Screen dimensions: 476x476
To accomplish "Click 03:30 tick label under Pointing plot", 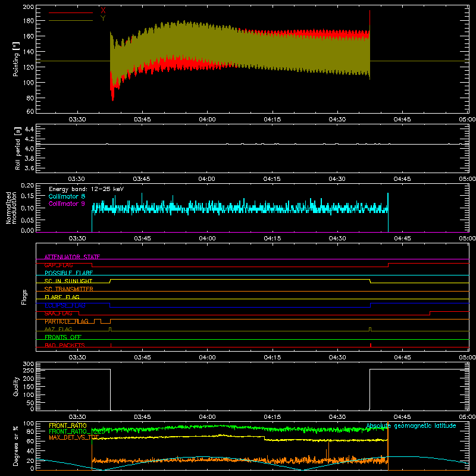I will click(77, 120).
